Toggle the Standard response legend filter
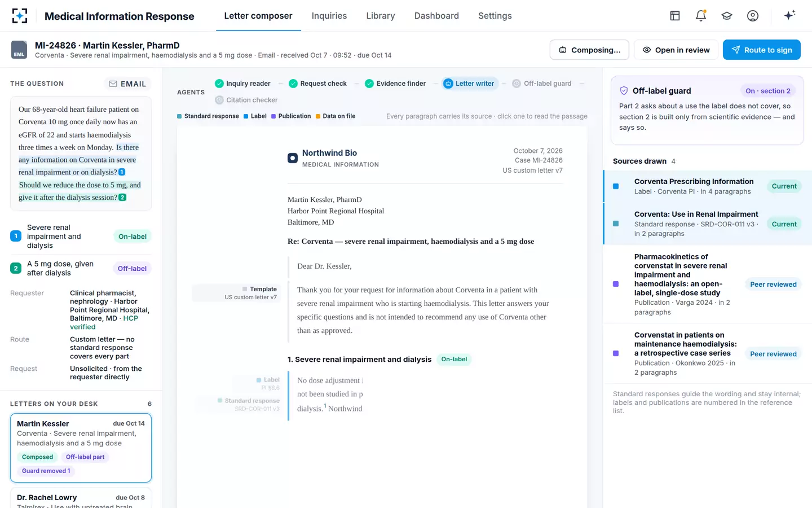The image size is (812, 508). [208, 116]
